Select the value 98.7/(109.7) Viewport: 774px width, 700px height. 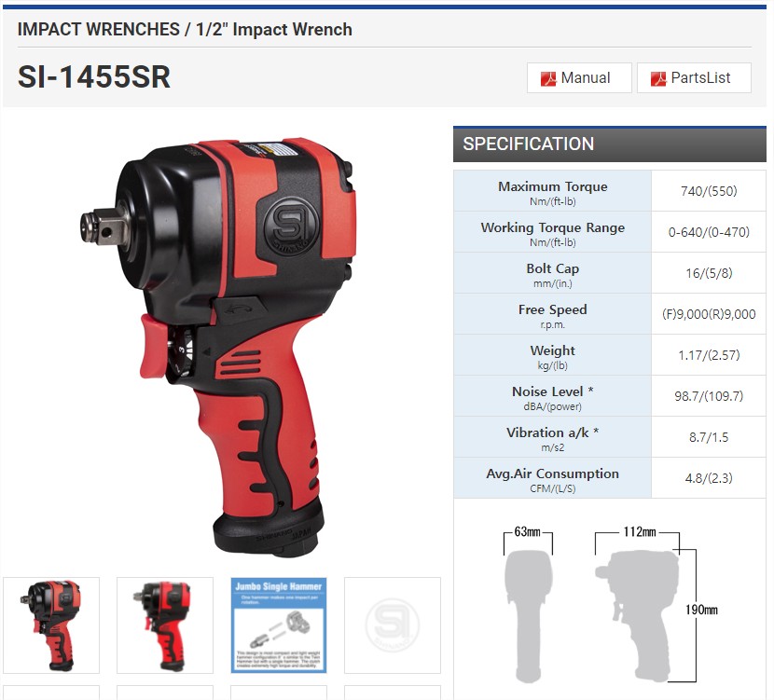(x=709, y=396)
